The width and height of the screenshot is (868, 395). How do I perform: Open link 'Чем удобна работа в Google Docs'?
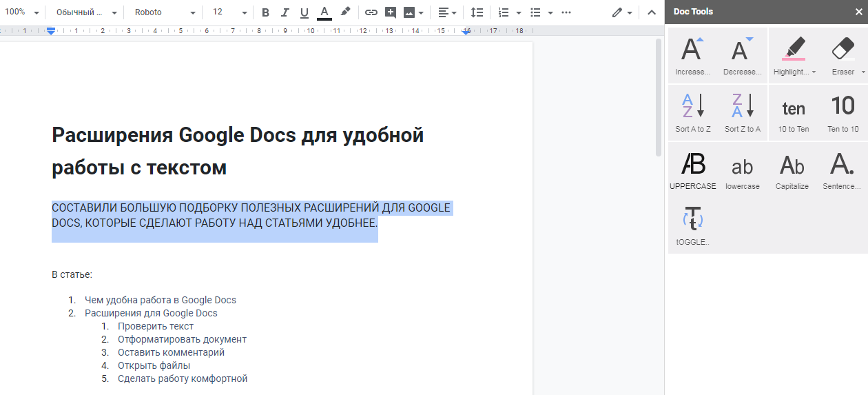[160, 300]
